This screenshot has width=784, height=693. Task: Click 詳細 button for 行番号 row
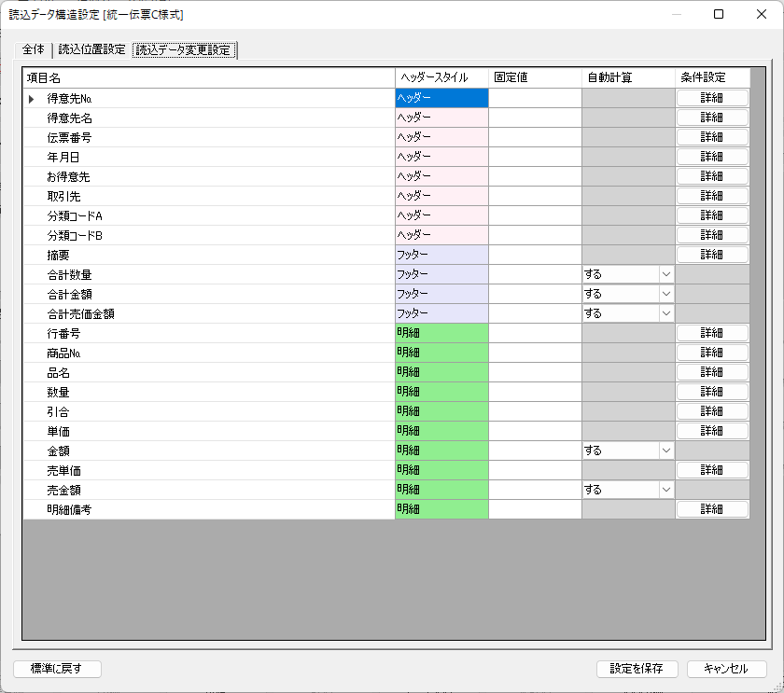[x=712, y=333]
